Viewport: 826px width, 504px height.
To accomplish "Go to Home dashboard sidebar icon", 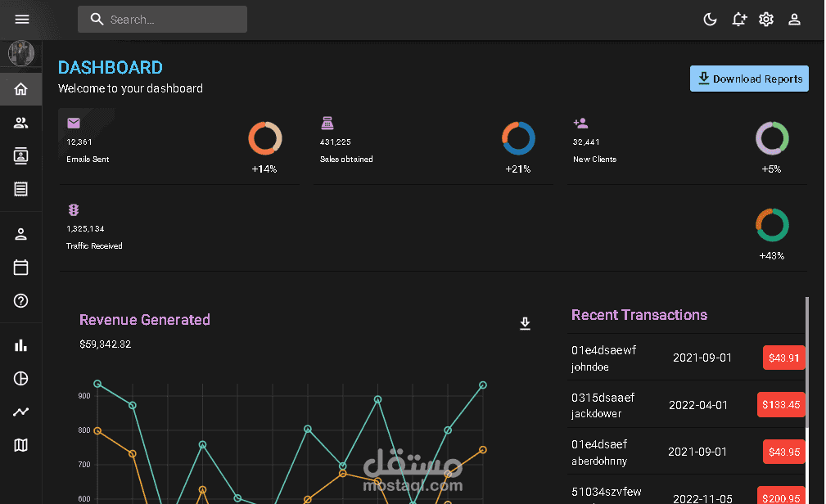I will 21,89.
